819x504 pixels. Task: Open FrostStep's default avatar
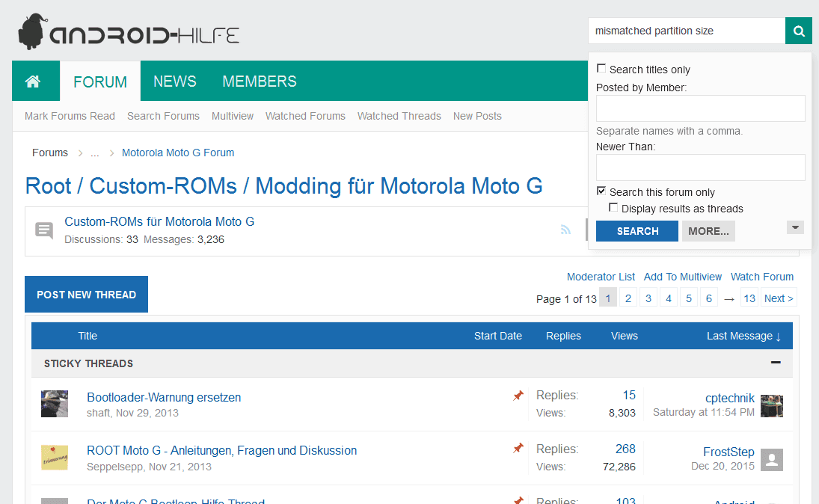771,460
